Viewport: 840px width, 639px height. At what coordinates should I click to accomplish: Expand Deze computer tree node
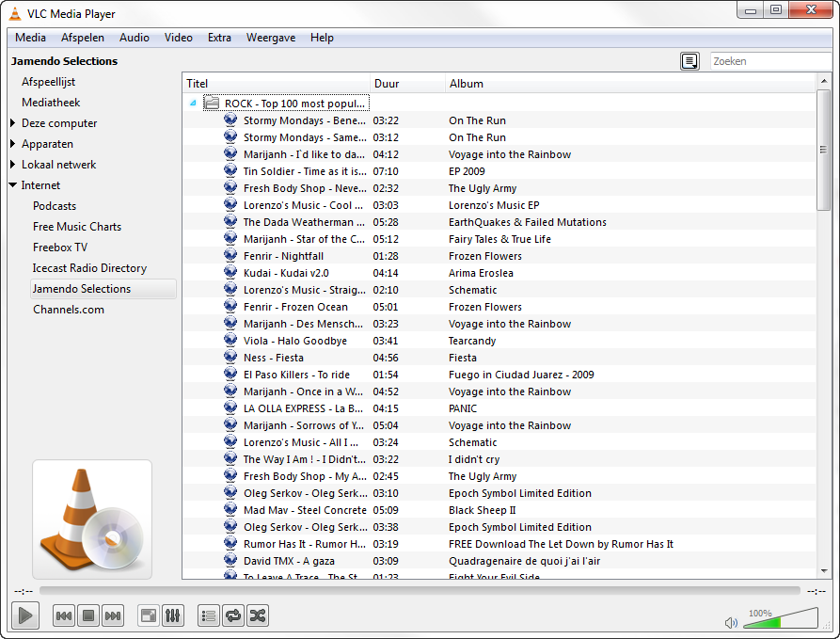click(12, 123)
